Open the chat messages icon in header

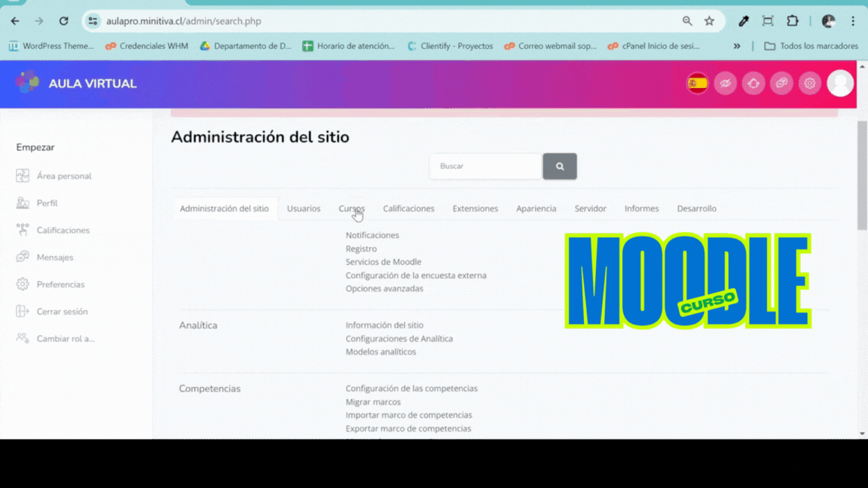[x=781, y=84]
